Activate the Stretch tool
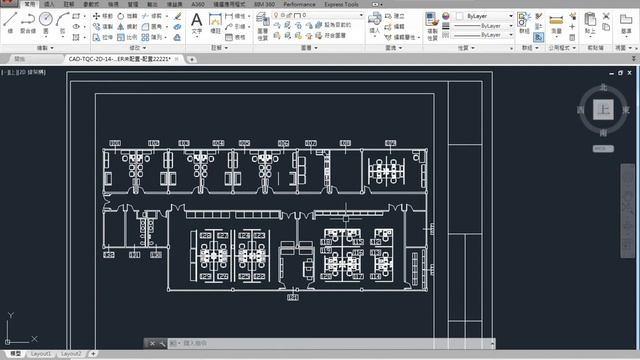The image size is (640, 360). pyautogui.click(x=102, y=37)
